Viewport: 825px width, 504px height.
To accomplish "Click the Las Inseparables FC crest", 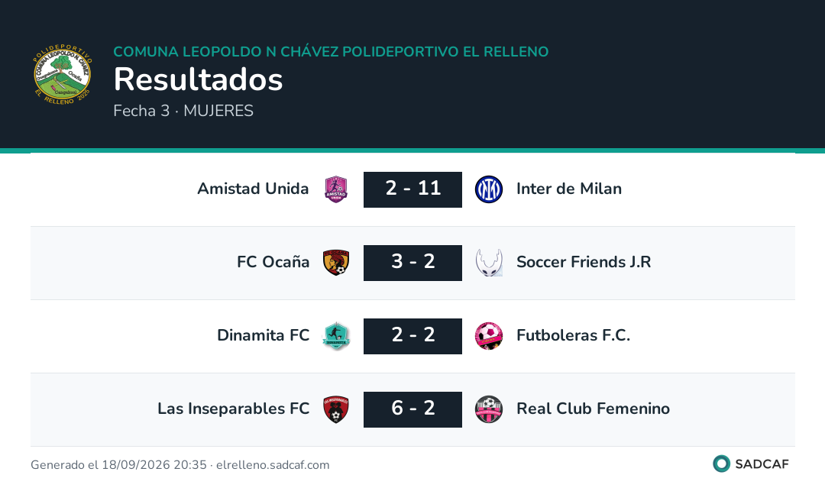I will (x=336, y=409).
